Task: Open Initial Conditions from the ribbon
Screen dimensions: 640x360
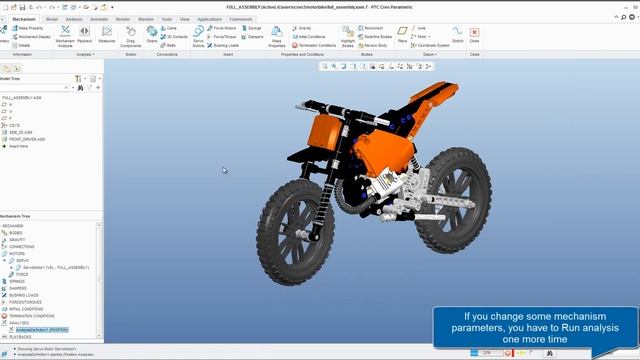Action: coord(309,37)
